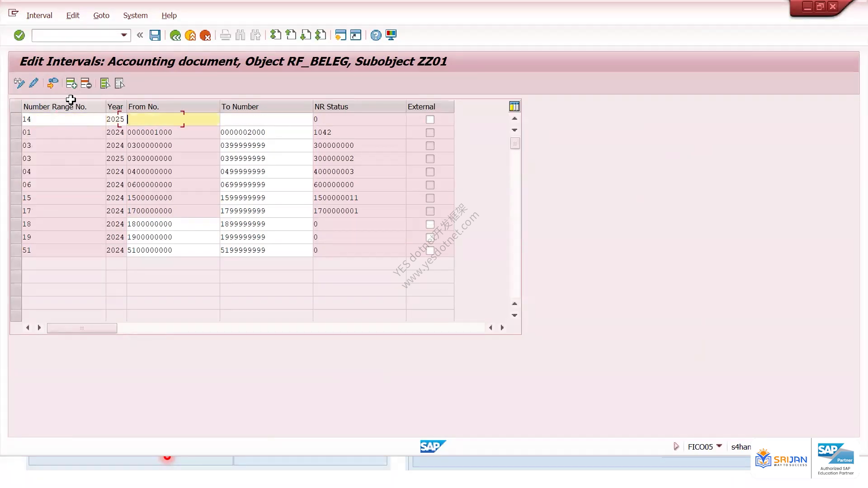Image resolution: width=868 pixels, height=488 pixels.
Task: Click the right horizontal scroll right arrow
Action: (x=502, y=328)
